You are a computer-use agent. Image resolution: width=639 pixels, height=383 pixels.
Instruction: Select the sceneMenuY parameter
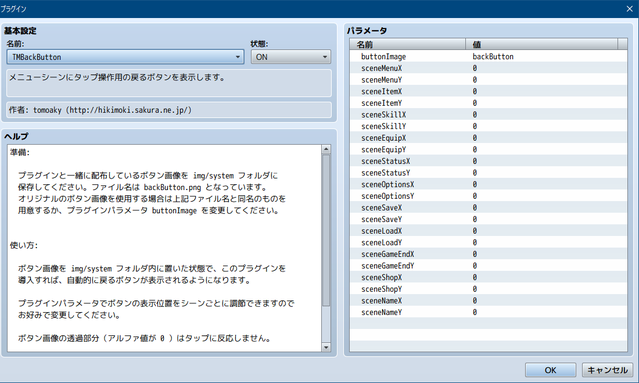click(381, 80)
